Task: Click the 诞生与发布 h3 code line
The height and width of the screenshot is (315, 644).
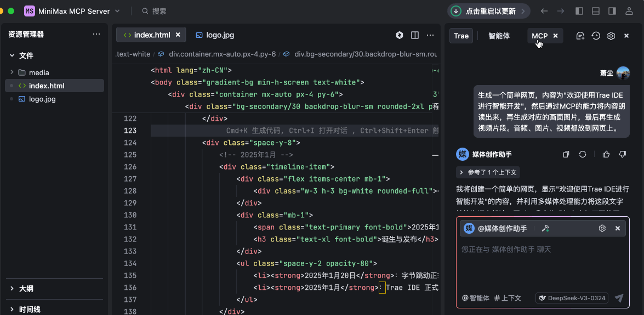Action: pos(346,239)
